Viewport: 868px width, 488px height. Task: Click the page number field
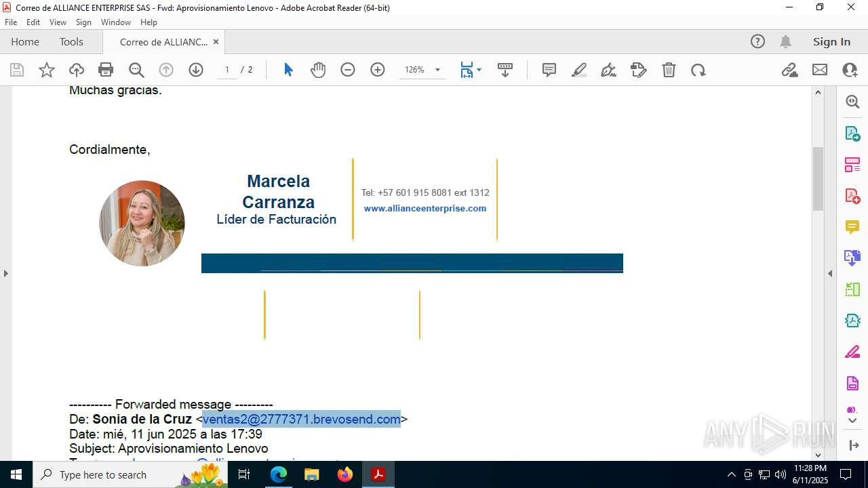[227, 70]
